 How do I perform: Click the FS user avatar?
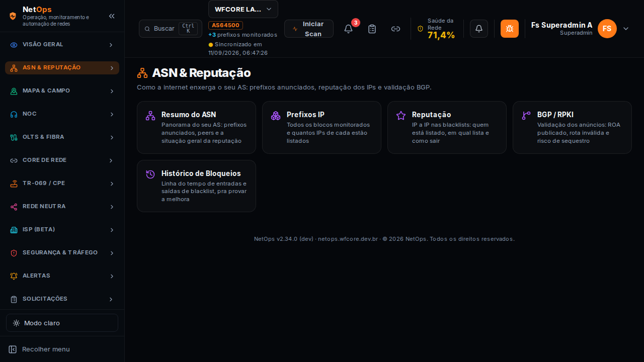[607, 29]
